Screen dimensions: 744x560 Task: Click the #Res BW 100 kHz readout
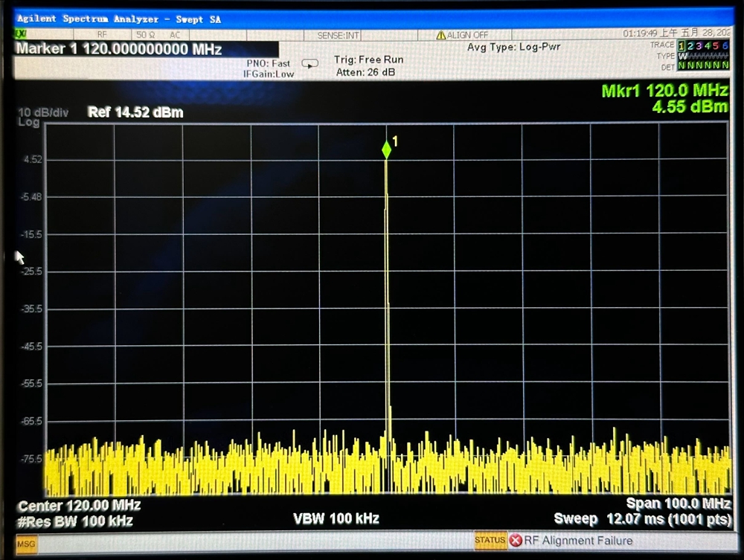point(75,521)
